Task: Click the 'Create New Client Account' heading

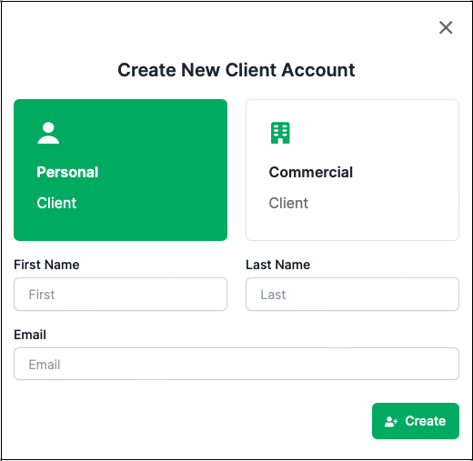Action: click(x=236, y=70)
